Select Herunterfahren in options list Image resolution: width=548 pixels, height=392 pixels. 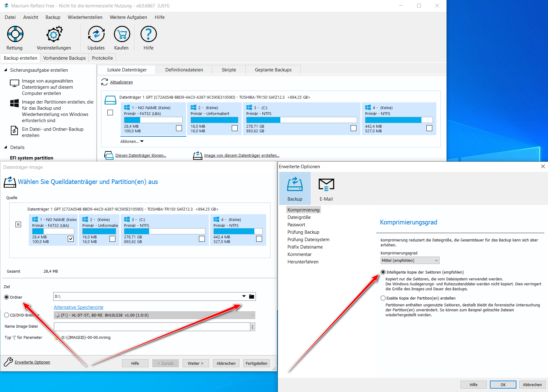click(303, 262)
